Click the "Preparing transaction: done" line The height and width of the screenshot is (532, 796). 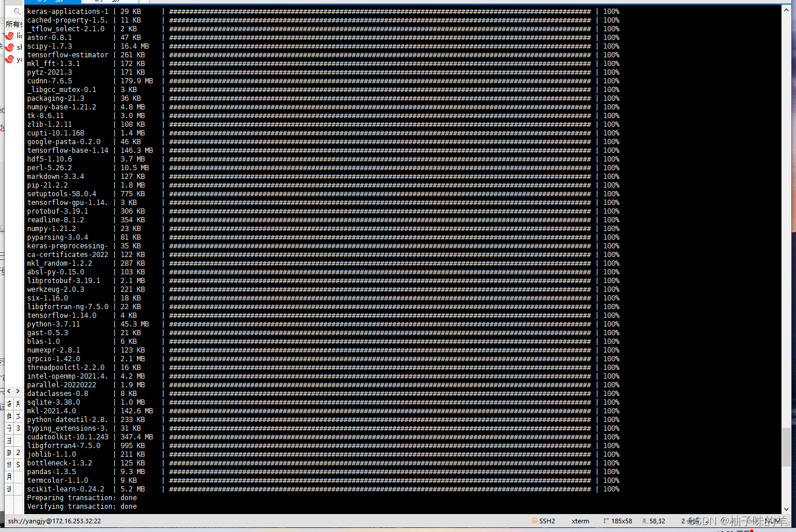click(82, 498)
